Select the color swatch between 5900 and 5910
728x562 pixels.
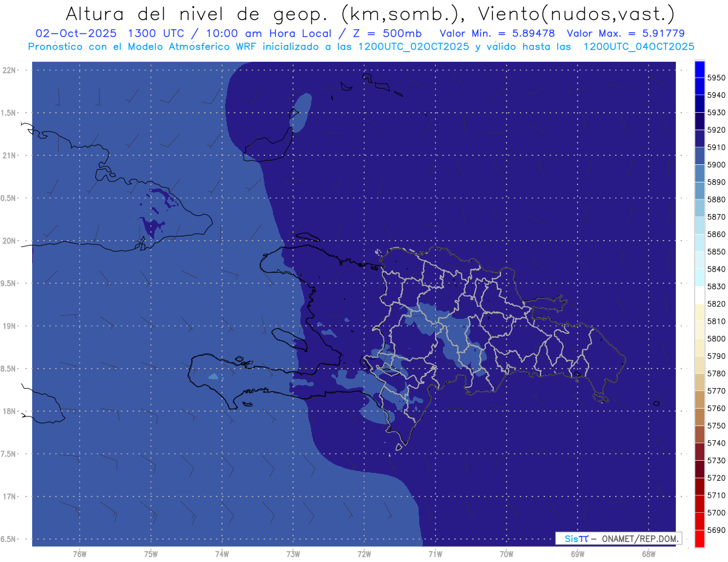click(x=699, y=156)
